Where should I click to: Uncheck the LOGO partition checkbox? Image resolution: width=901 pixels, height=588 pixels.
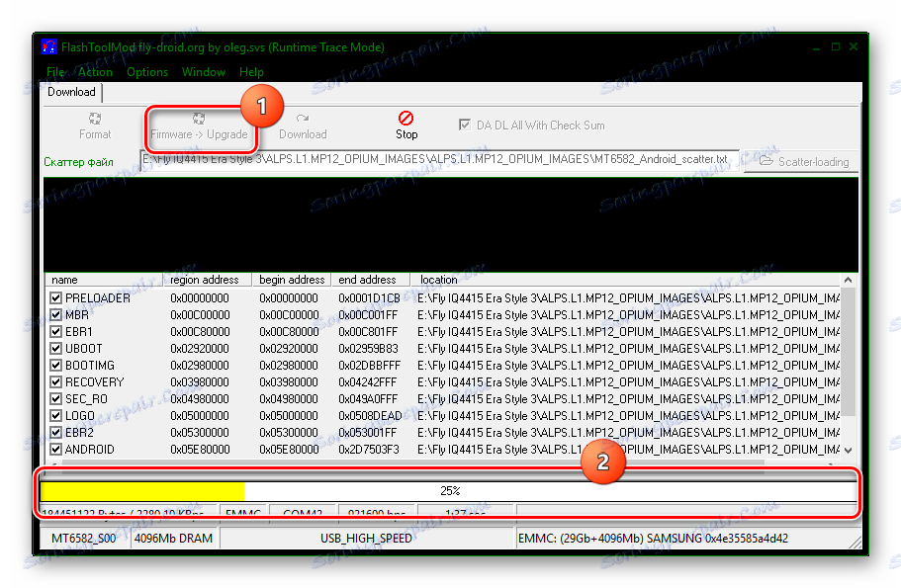pos(55,416)
